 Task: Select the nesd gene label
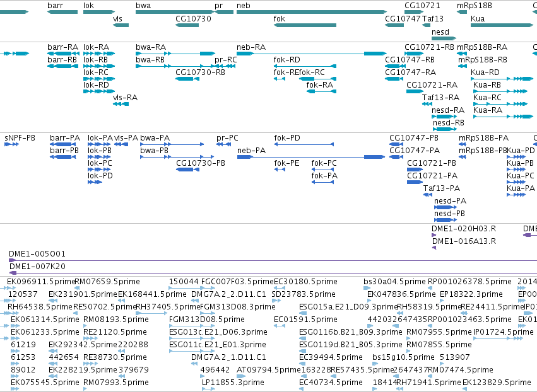click(440, 32)
